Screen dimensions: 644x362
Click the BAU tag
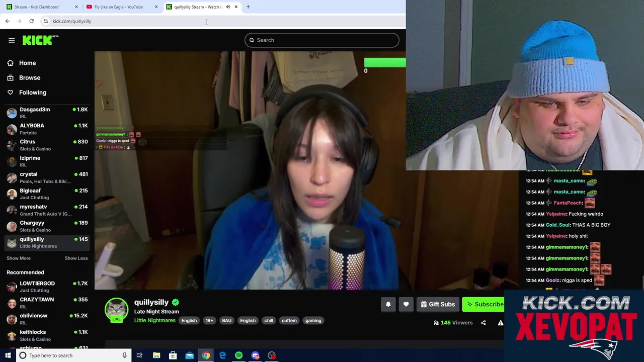(227, 320)
